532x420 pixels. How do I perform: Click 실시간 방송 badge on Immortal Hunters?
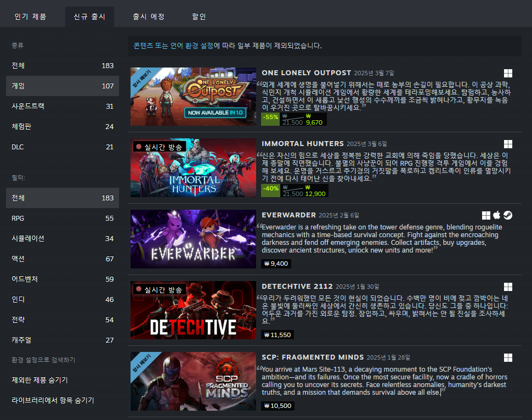(159, 147)
